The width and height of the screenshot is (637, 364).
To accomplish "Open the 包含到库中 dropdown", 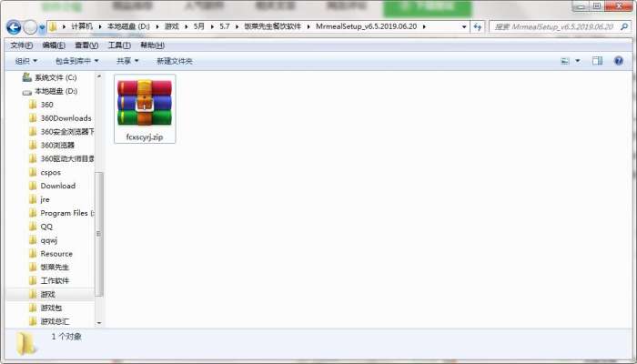I will pyautogui.click(x=76, y=61).
